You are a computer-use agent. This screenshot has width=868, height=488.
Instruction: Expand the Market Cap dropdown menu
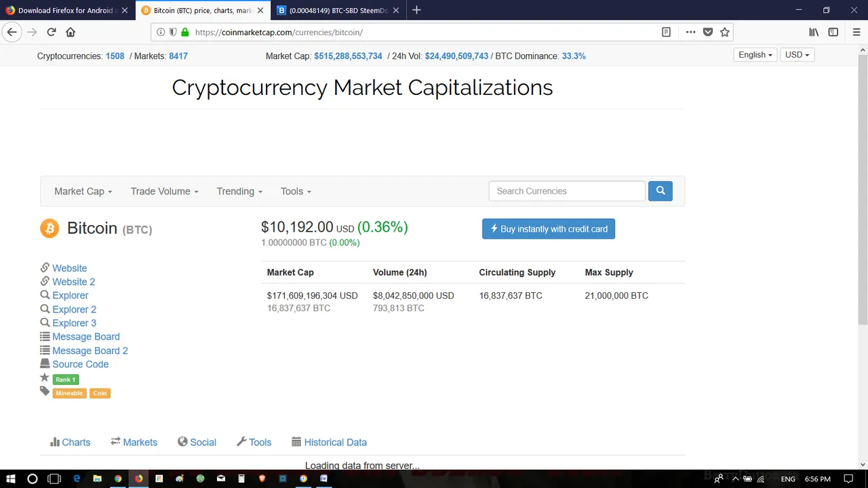point(83,191)
